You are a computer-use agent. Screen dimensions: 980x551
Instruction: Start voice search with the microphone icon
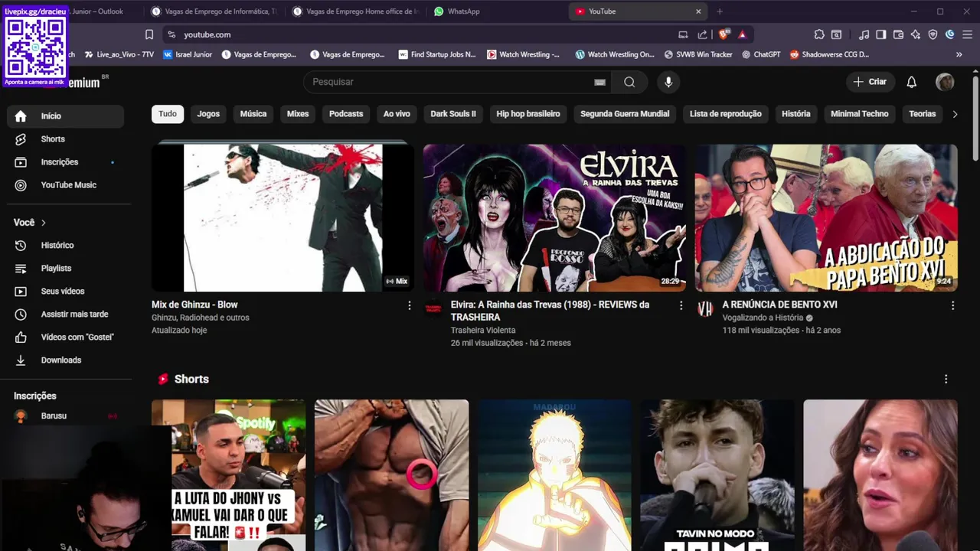(x=668, y=82)
